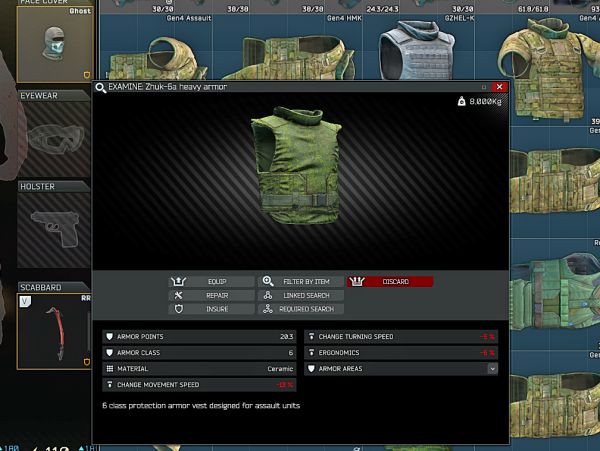Discard the Zhuk-6a armor
Viewport: 600px width, 451px height.
coord(390,282)
